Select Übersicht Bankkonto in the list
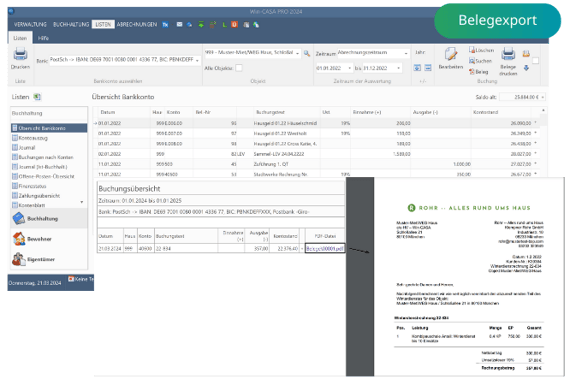 [x=49, y=128]
